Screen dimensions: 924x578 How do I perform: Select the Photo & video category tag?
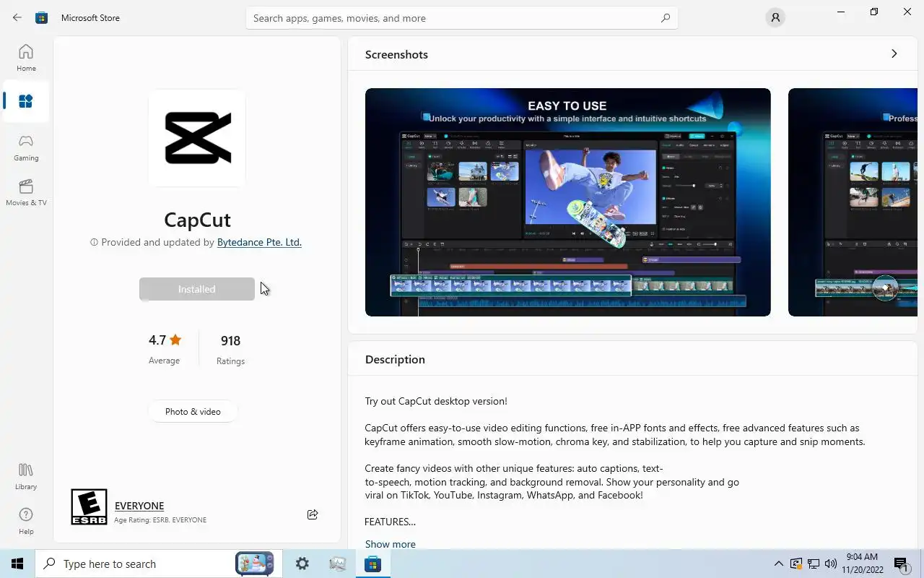pos(193,411)
